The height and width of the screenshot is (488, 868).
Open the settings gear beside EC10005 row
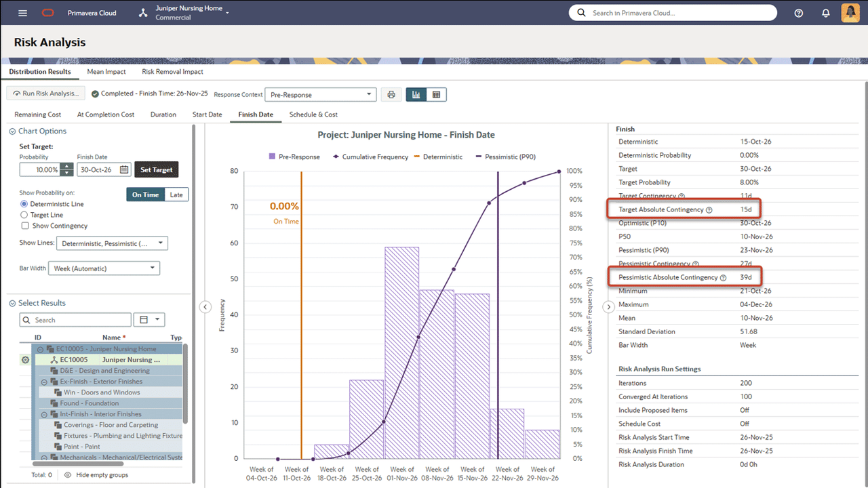(25, 359)
